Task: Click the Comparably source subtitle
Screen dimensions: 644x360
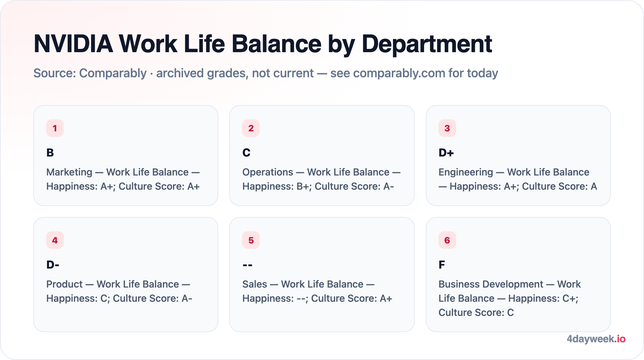Action: pyautogui.click(x=266, y=73)
